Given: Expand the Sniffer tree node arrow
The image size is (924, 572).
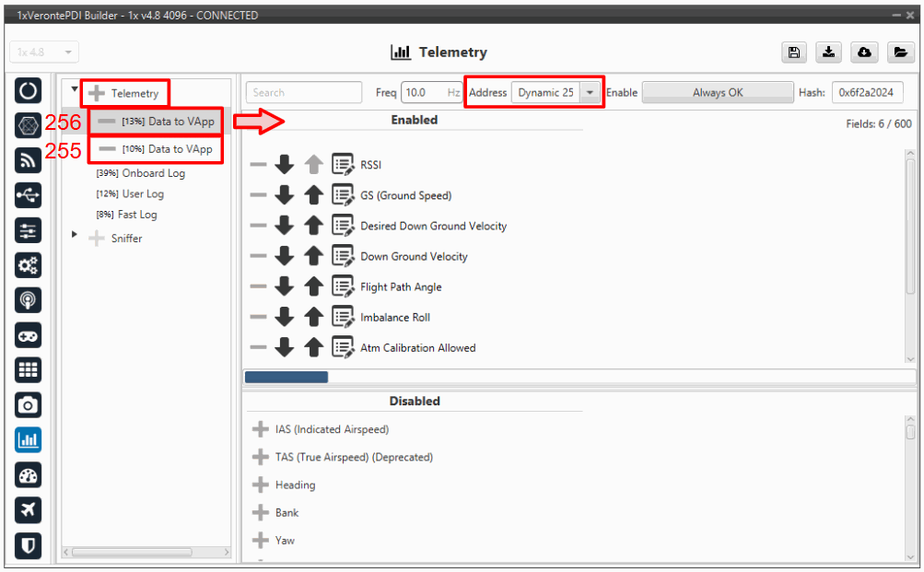Looking at the screenshot, I should [x=75, y=236].
